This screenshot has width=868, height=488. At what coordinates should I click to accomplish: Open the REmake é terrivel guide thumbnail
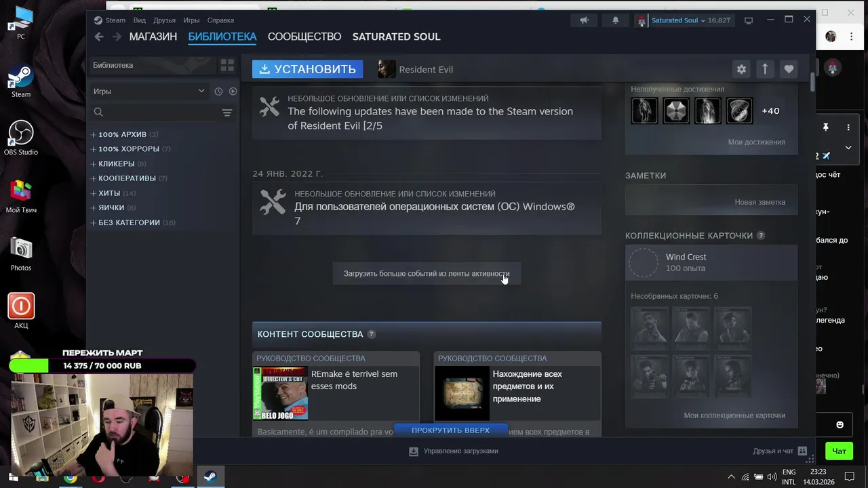(x=280, y=393)
